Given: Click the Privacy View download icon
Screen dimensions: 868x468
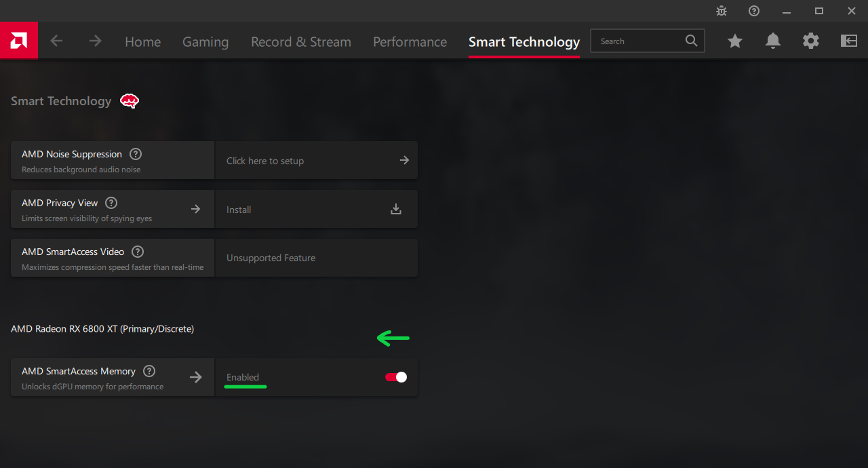Looking at the screenshot, I should click(396, 209).
